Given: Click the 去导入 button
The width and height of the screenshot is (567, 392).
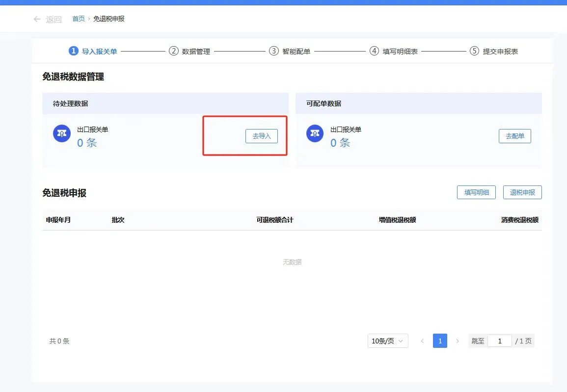Looking at the screenshot, I should coord(262,136).
